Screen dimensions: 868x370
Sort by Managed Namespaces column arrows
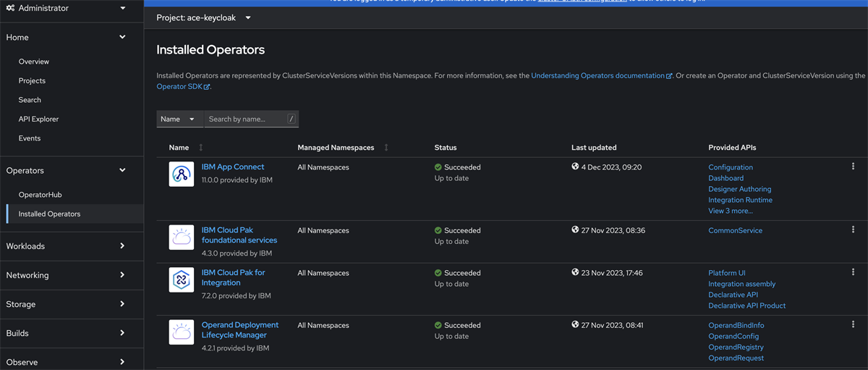(386, 148)
